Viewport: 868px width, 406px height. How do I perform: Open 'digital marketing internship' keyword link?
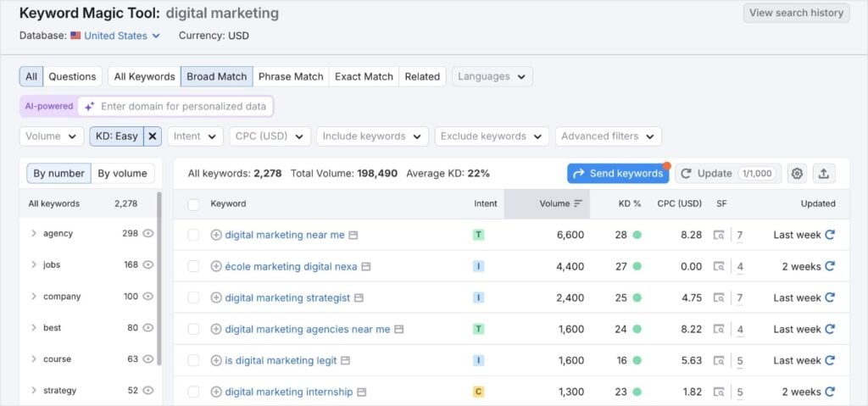pos(288,392)
